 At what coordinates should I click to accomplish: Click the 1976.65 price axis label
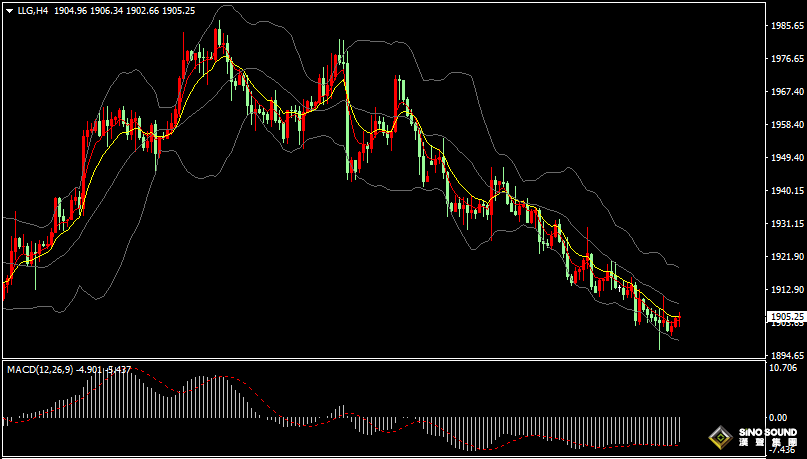[785, 60]
